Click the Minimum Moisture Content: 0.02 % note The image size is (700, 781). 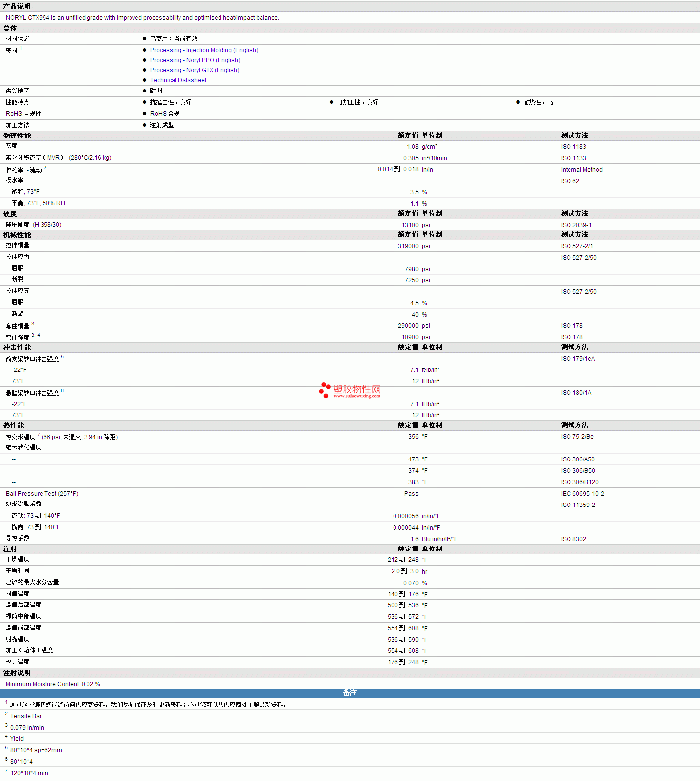pos(53,684)
